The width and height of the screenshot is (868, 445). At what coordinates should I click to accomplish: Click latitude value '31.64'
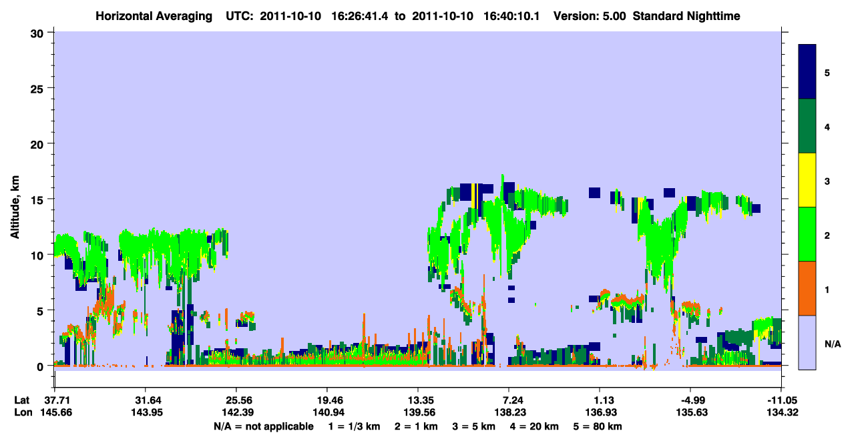point(145,400)
